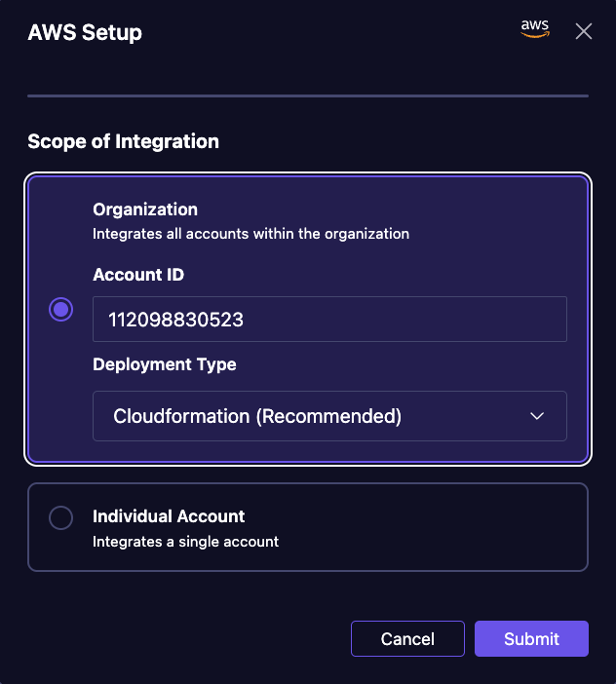Screen dimensions: 616x684
Task: Click the dropdown chevron arrow icon
Action: (537, 416)
